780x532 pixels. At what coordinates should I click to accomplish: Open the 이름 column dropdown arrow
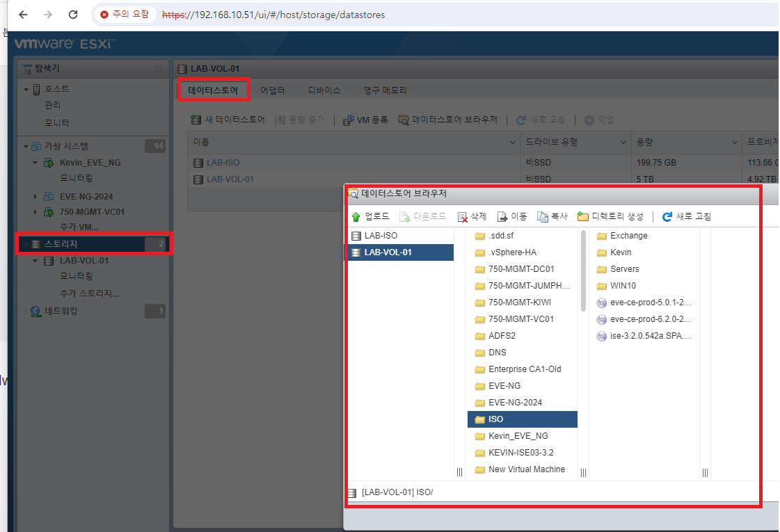coord(513,143)
